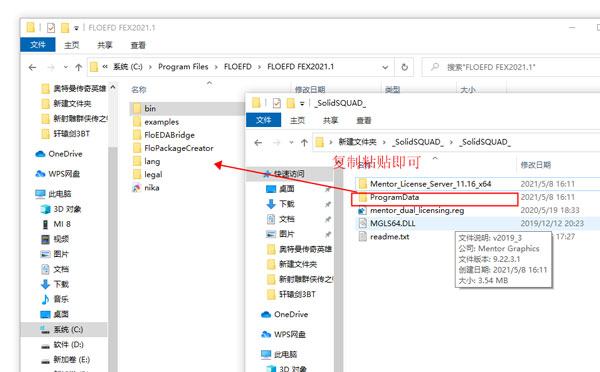Switch to 查看 tab in _SolidSQUAD_ window
This screenshot has width=600, height=372.
364,121
